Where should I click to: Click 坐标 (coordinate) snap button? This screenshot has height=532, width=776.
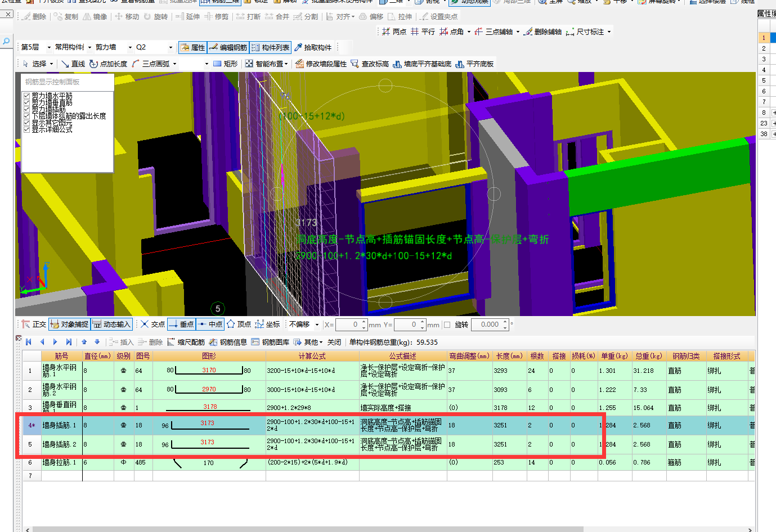267,324
